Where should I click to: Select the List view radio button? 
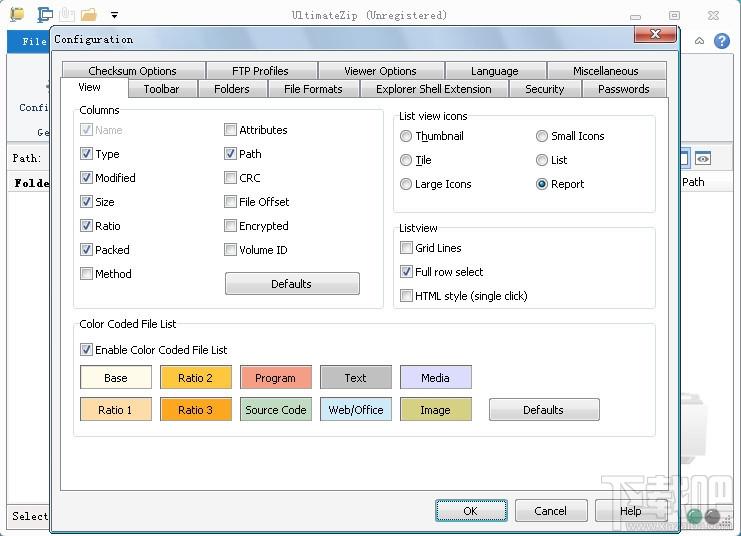coord(542,160)
